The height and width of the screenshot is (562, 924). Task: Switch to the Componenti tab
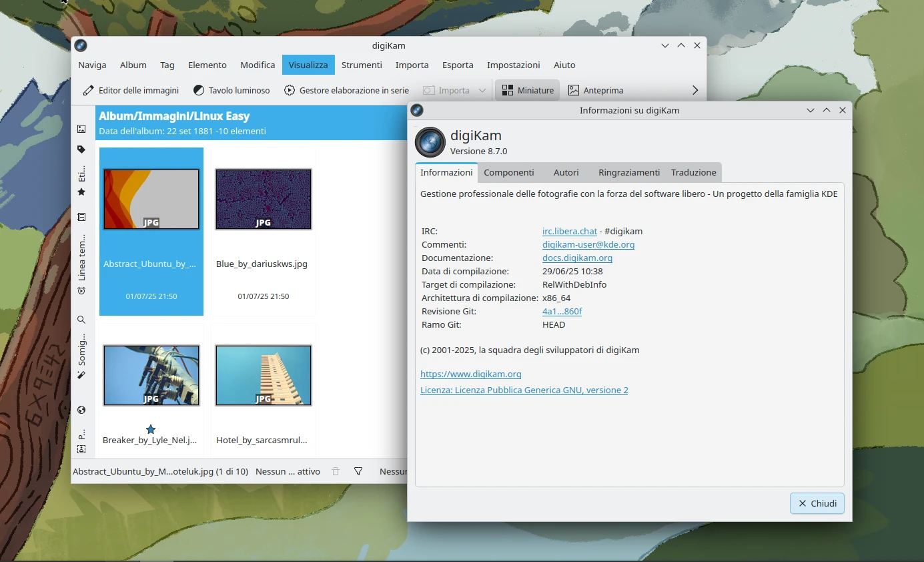pos(509,172)
